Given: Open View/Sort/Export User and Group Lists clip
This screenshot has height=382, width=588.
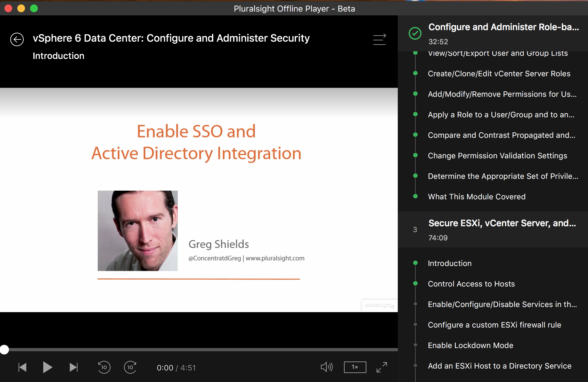Looking at the screenshot, I should (x=498, y=53).
